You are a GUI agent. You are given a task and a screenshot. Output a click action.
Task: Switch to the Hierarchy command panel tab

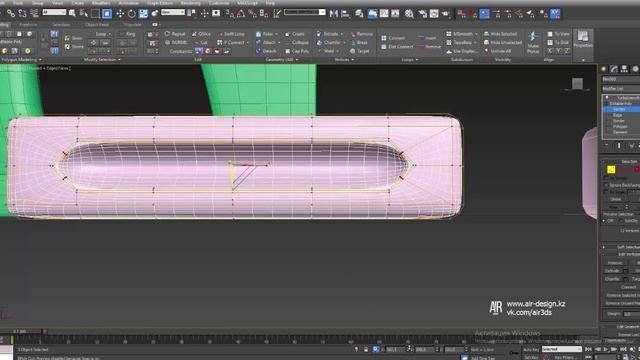(624, 69)
